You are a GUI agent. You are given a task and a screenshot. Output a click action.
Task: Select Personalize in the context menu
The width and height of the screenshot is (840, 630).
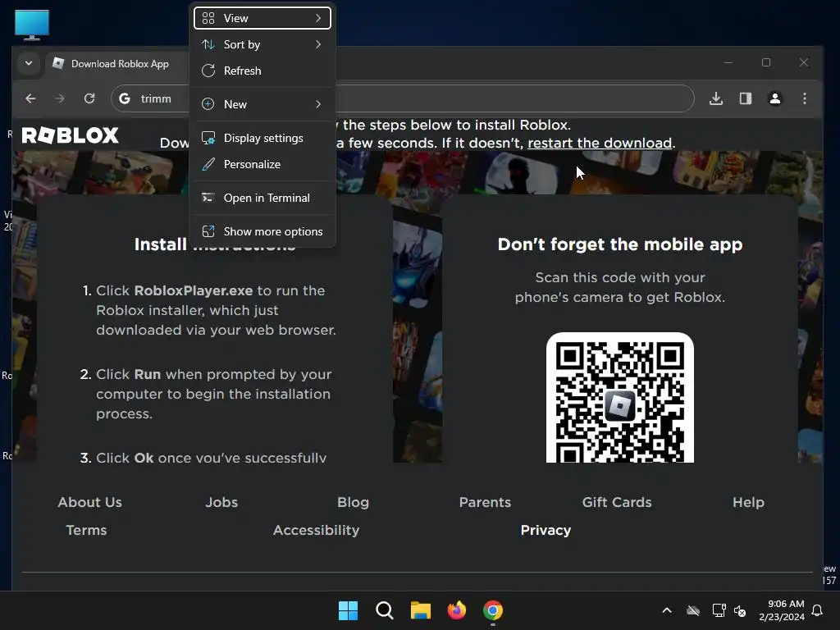(x=262, y=164)
